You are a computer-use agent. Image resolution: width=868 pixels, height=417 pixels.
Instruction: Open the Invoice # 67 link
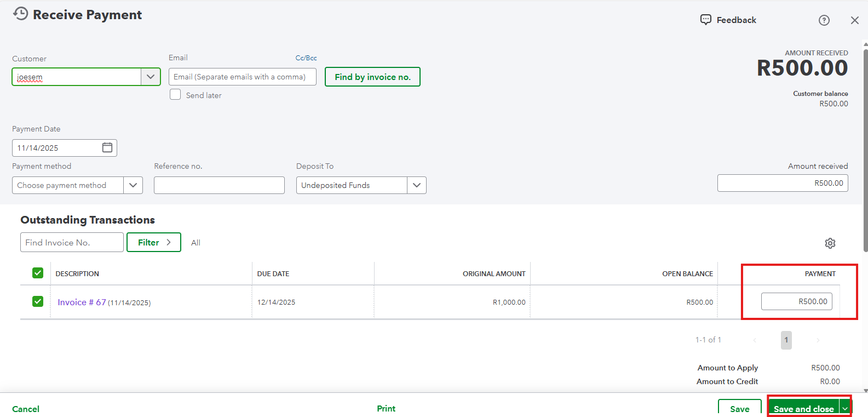pos(82,302)
